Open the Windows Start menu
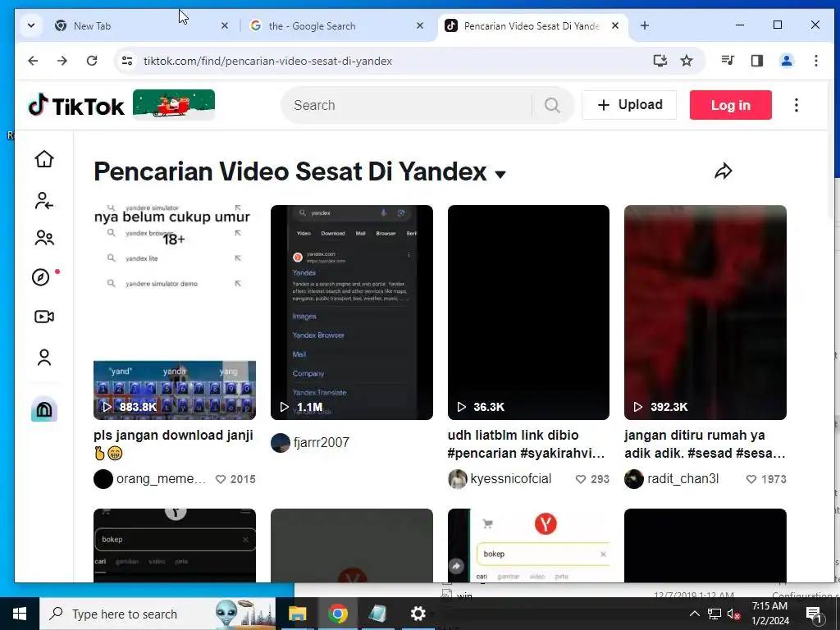The height and width of the screenshot is (630, 840). (20, 614)
